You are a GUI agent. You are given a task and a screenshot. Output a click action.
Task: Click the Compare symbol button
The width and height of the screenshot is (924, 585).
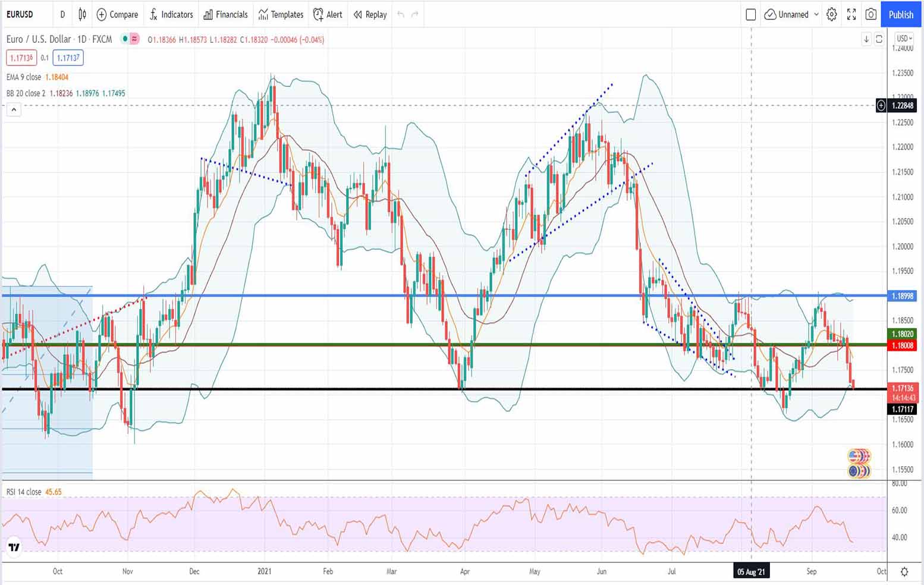tap(117, 14)
